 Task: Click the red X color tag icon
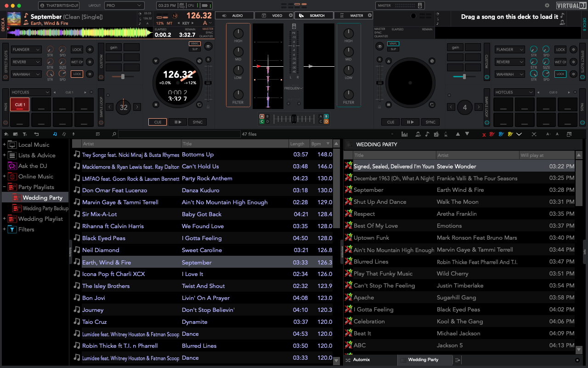click(484, 135)
